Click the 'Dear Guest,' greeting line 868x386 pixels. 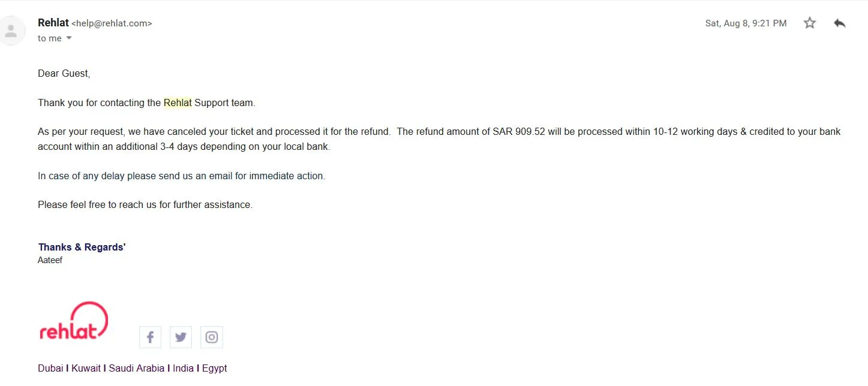tap(64, 73)
